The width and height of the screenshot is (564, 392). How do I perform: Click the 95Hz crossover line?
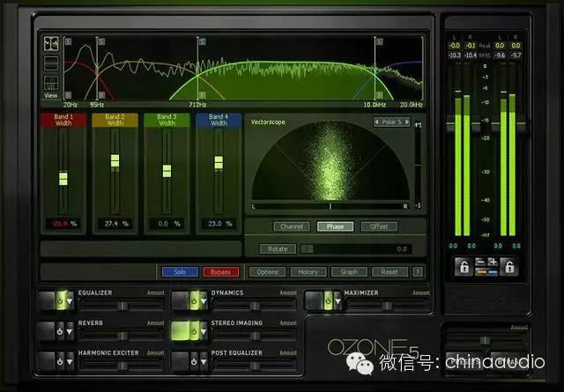click(97, 69)
